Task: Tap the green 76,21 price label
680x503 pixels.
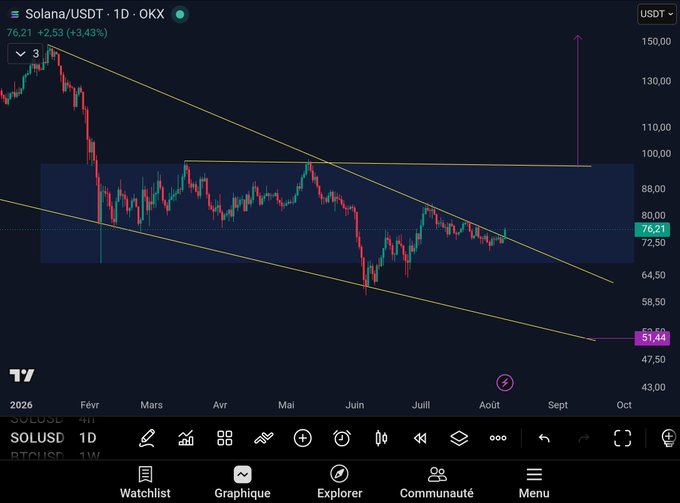Action: point(652,229)
